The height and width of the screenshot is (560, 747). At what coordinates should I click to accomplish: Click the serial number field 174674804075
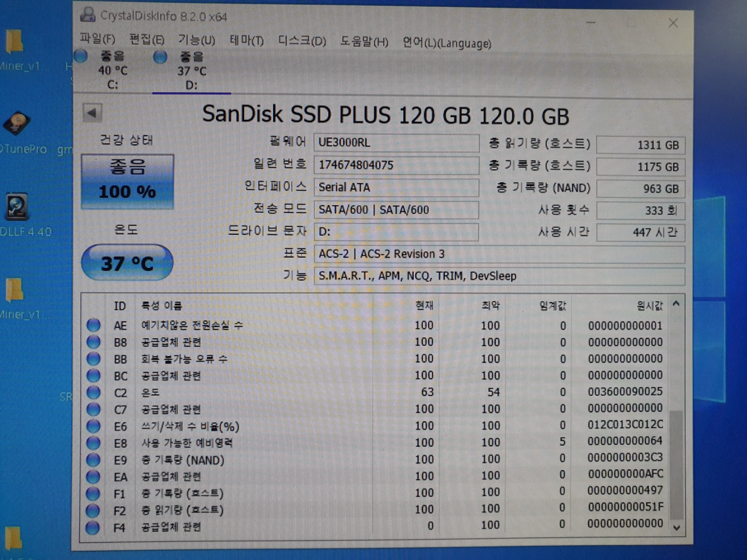(396, 165)
